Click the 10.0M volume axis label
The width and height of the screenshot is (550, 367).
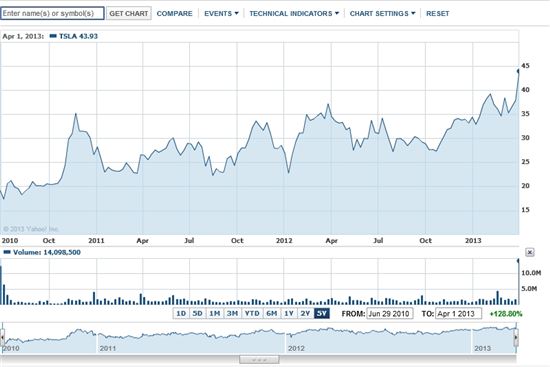(x=531, y=273)
